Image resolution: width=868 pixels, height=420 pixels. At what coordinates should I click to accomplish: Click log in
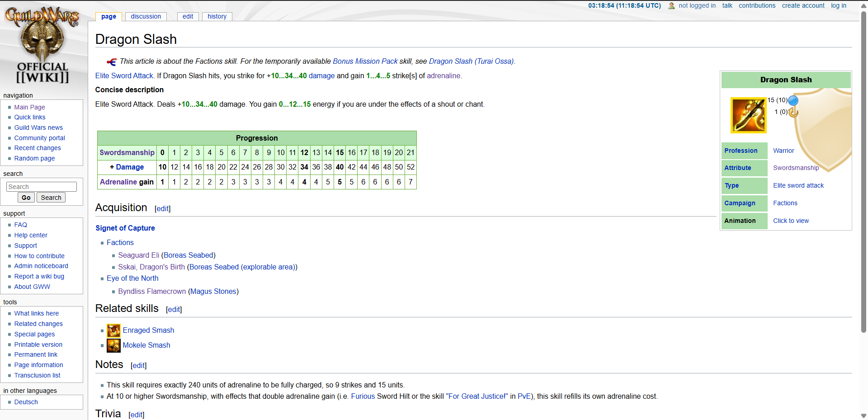tap(839, 5)
